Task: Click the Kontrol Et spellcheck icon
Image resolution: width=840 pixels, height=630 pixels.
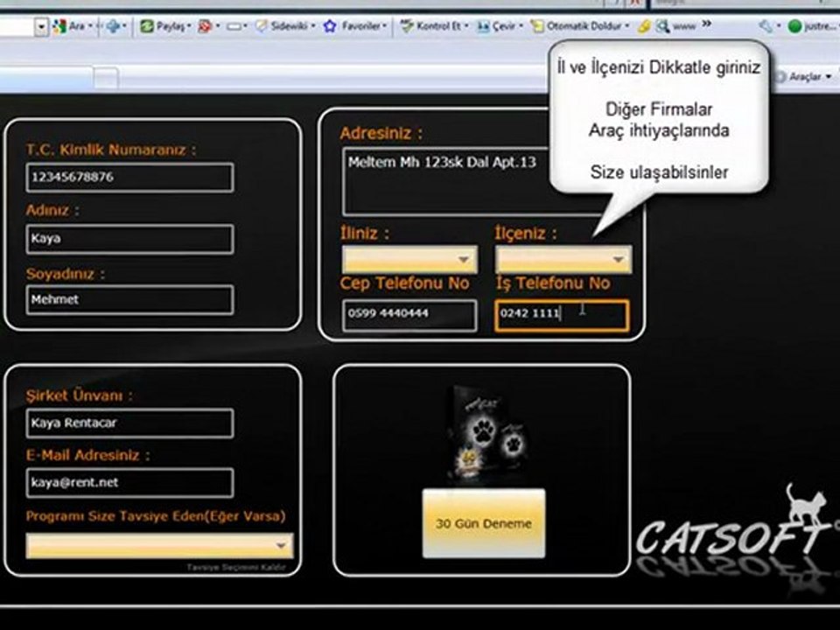Action: coord(407,25)
